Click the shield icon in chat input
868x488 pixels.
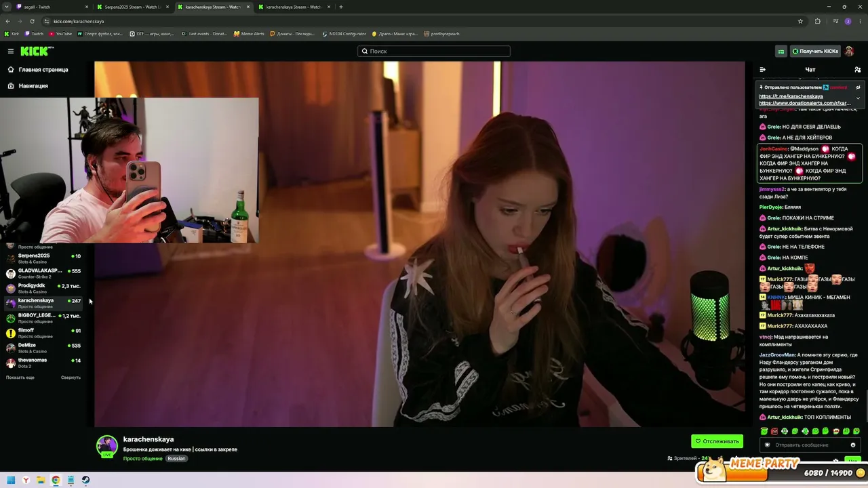tap(768, 445)
